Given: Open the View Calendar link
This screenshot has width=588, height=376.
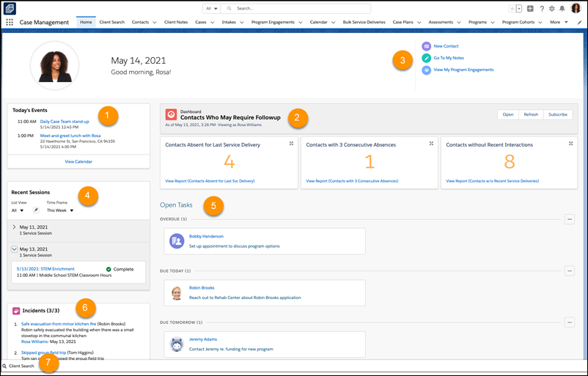Looking at the screenshot, I should click(x=78, y=161).
